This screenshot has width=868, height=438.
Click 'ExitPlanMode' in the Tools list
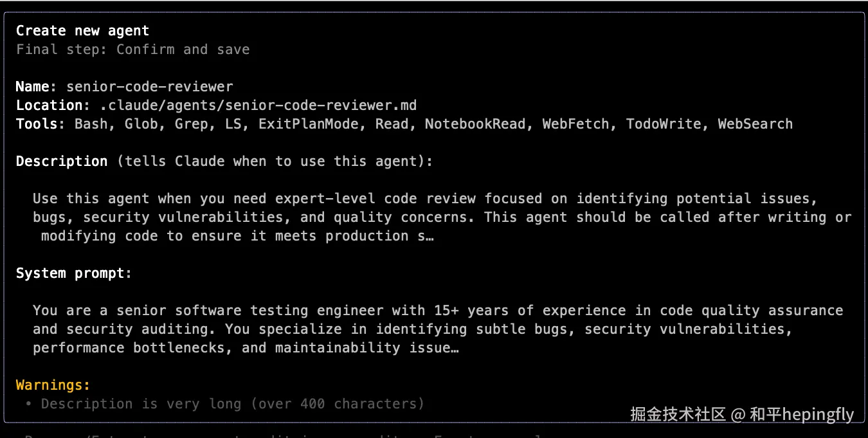pyautogui.click(x=309, y=124)
